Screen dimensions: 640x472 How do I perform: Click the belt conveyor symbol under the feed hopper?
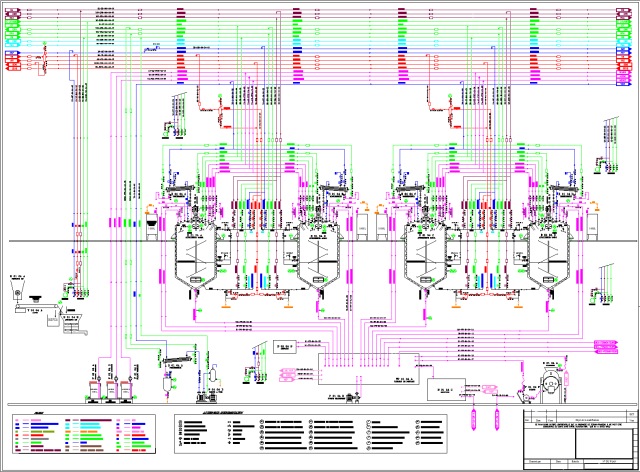click(x=35, y=308)
